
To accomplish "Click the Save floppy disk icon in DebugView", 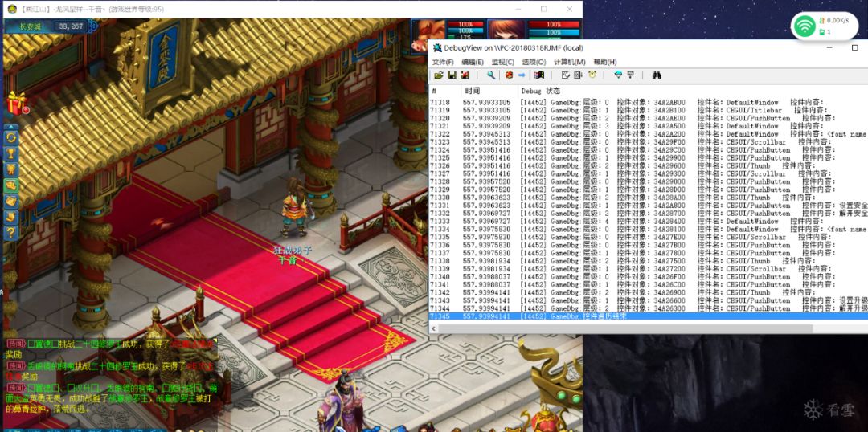I will tap(452, 75).
